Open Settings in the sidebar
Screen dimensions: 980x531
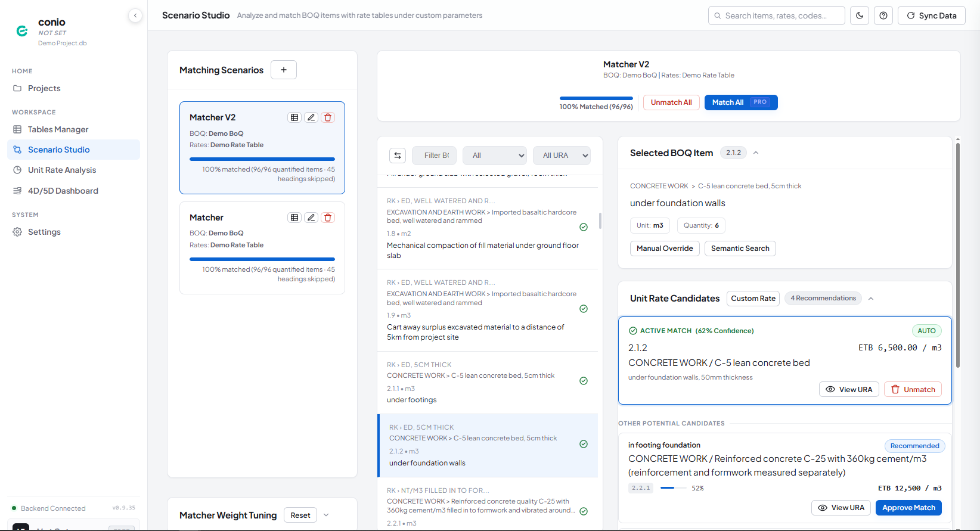73,232
